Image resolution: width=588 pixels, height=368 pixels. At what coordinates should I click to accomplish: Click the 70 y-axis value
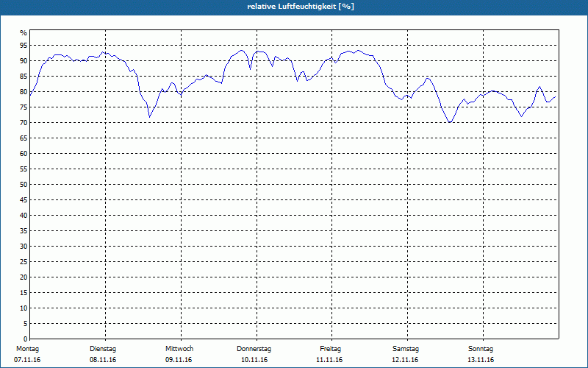pos(24,123)
